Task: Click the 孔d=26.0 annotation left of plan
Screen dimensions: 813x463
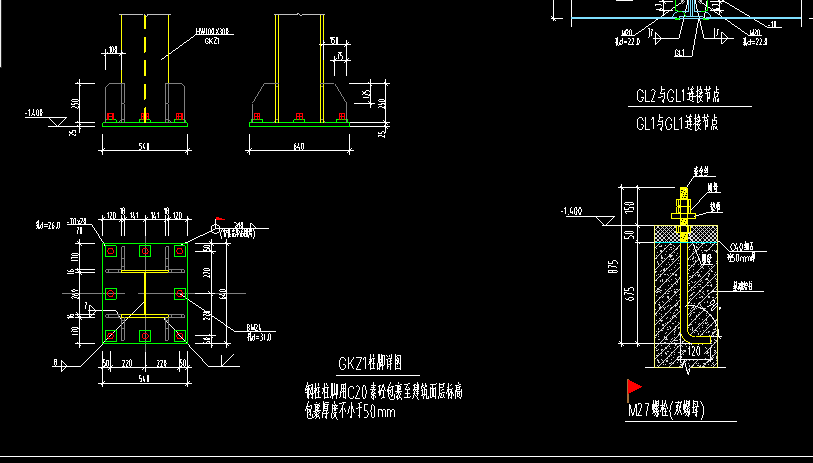Action: pyautogui.click(x=48, y=225)
